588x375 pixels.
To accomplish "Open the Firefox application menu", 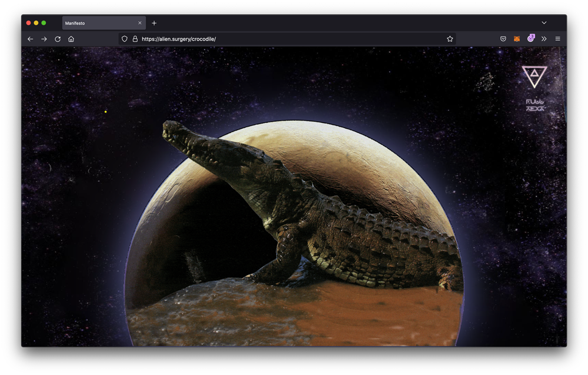I will (557, 39).
